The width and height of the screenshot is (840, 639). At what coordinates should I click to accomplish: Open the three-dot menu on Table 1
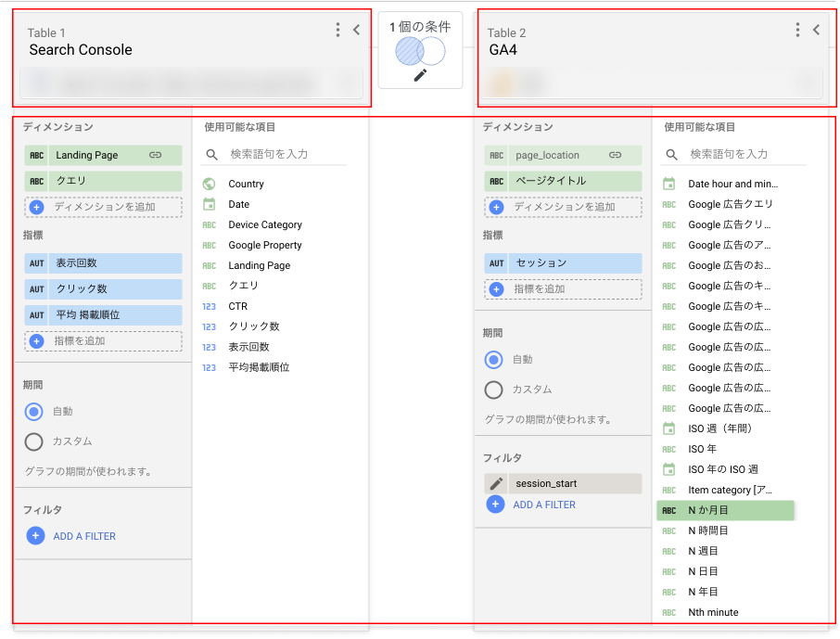pos(337,29)
